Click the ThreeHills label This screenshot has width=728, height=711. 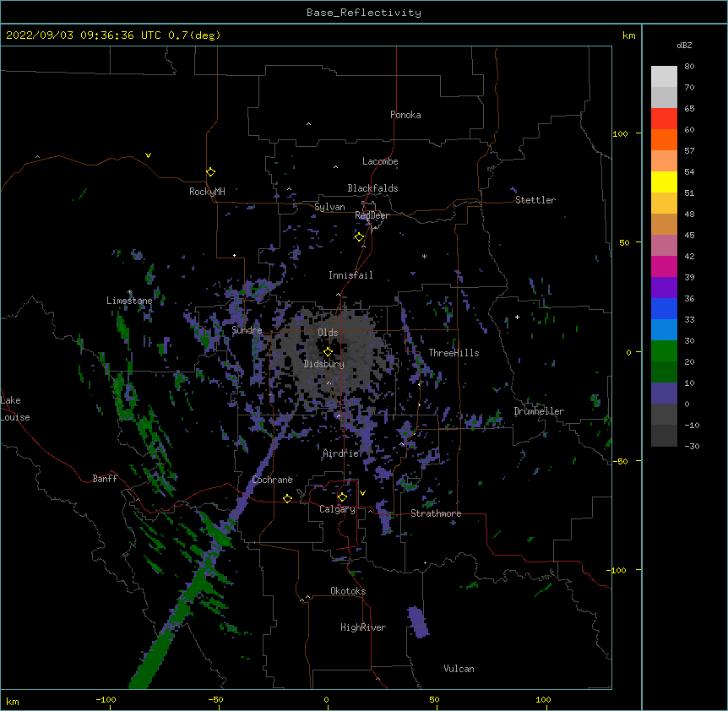[454, 353]
